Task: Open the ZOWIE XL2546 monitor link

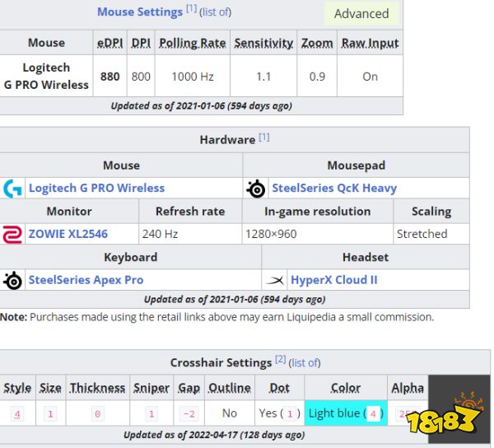Action: 68,234
